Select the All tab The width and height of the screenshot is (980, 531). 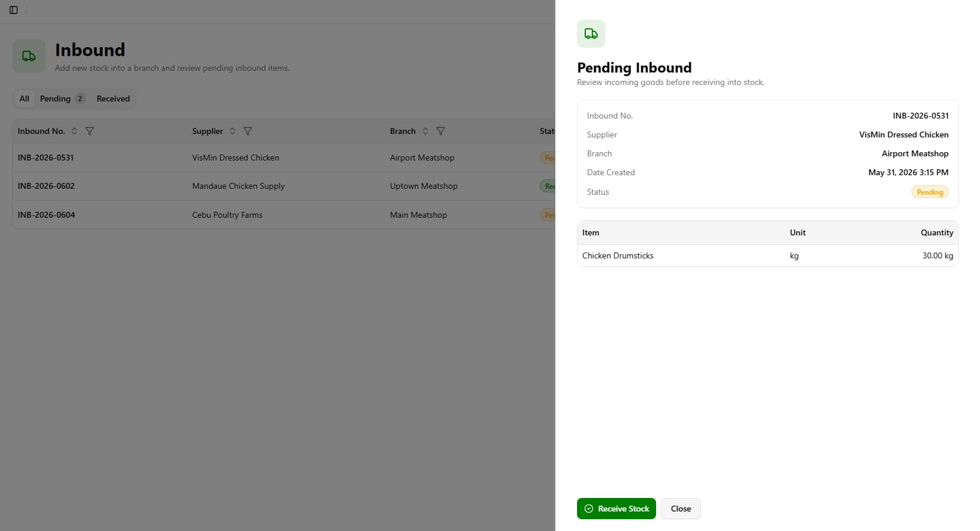click(24, 99)
